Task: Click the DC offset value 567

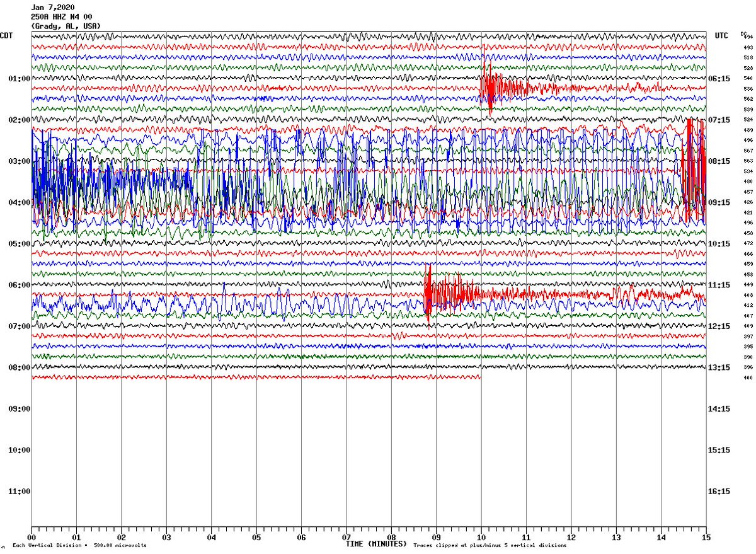Action: pos(748,151)
